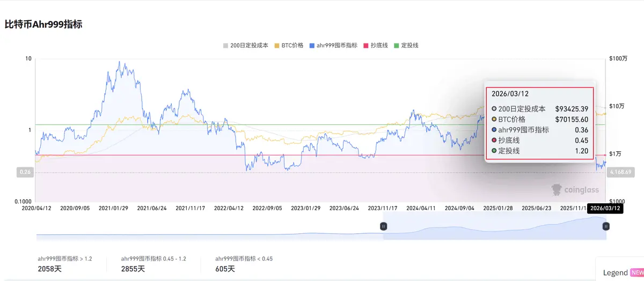Click the 2025/01/28 x-axis date
644x281 pixels.
pos(498,208)
